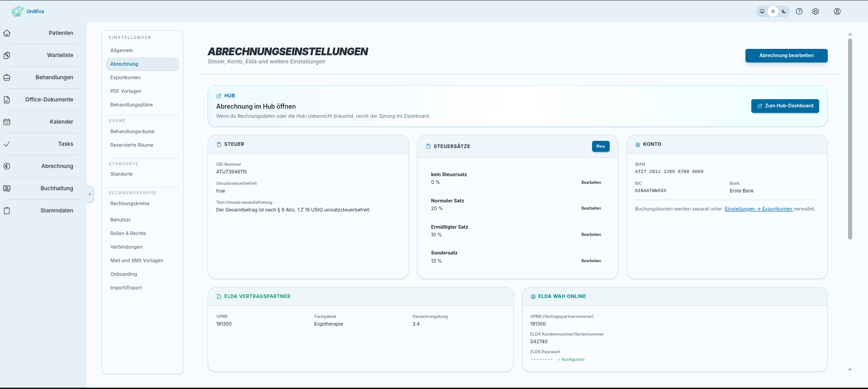Click the BIC value GIBAATWWXXX

coord(650,191)
